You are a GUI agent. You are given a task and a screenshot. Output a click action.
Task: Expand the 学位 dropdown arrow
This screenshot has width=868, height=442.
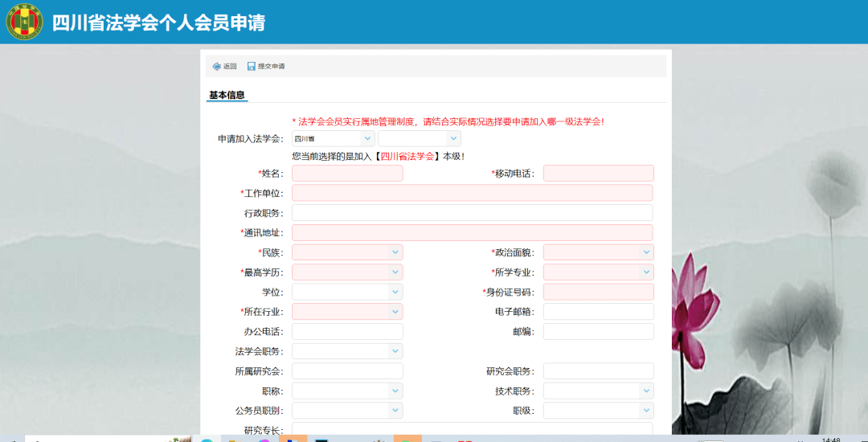[395, 292]
